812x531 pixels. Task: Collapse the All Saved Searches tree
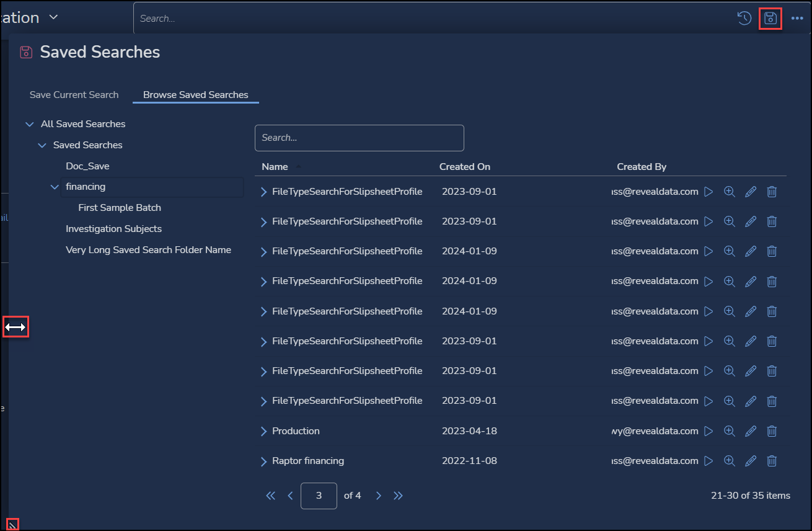coord(29,124)
